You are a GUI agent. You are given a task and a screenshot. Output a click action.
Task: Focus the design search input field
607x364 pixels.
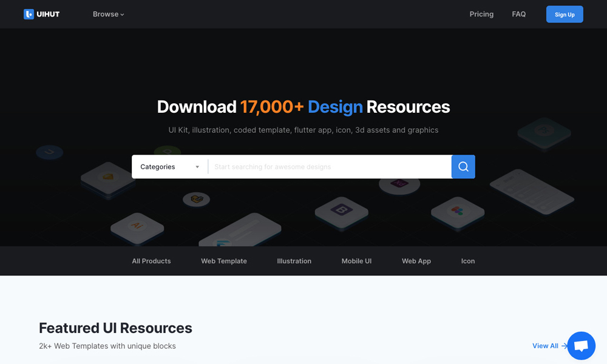[x=329, y=167]
